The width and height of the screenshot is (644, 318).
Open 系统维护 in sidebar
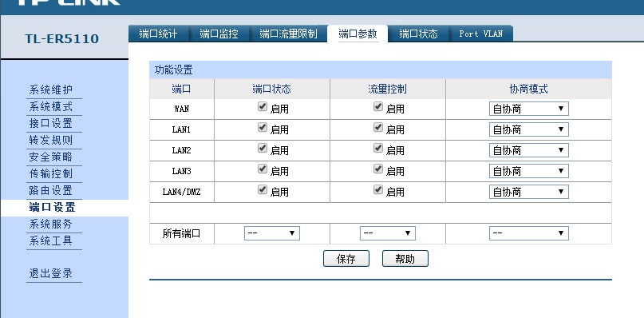pyautogui.click(x=51, y=89)
